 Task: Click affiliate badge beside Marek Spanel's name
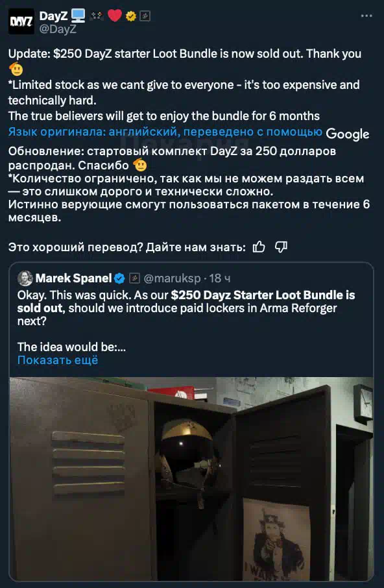pyautogui.click(x=134, y=278)
